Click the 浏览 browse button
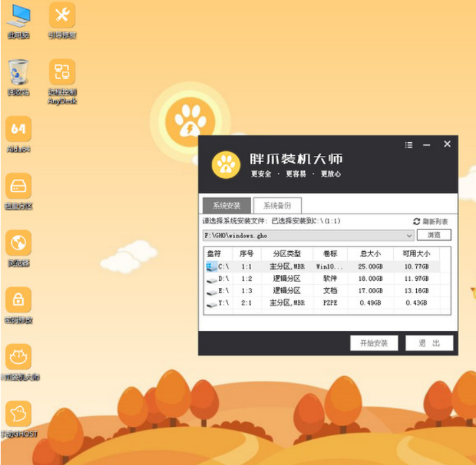476x465 pixels. [434, 235]
